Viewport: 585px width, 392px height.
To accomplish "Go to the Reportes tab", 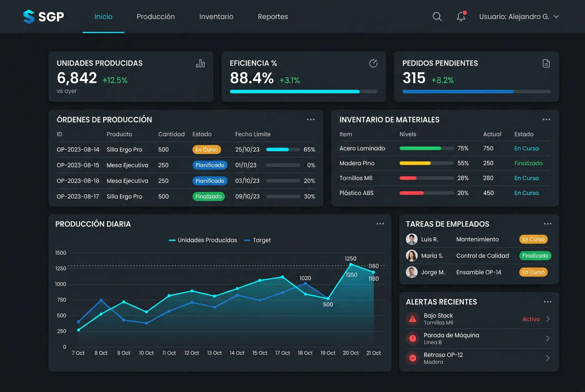I will pyautogui.click(x=273, y=17).
